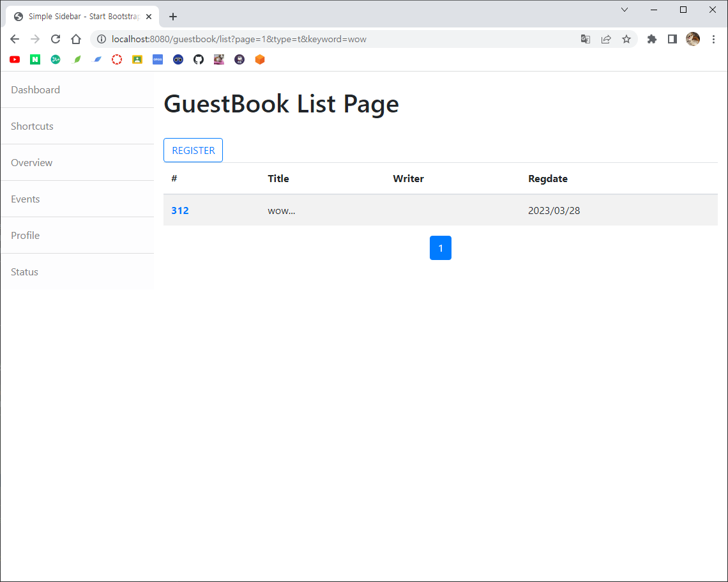Minimize the browser window
Image resolution: width=728 pixels, height=582 pixels.
[x=654, y=10]
